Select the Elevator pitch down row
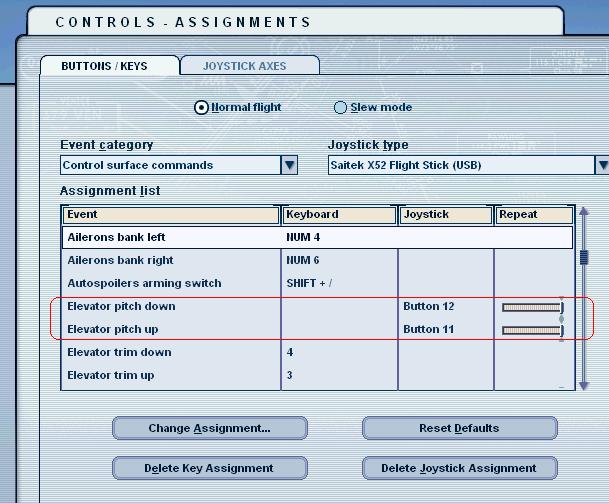This screenshot has height=503, width=609. pyautogui.click(x=317, y=306)
